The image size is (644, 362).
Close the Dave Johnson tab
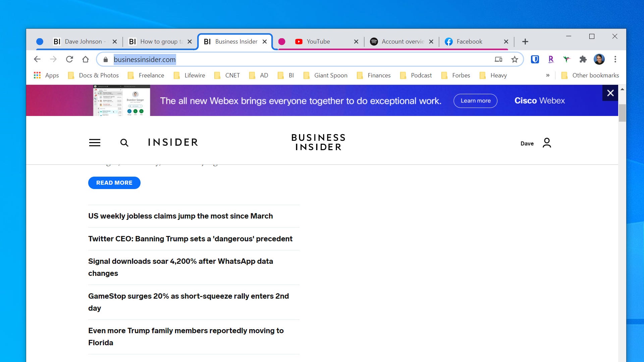tap(115, 42)
